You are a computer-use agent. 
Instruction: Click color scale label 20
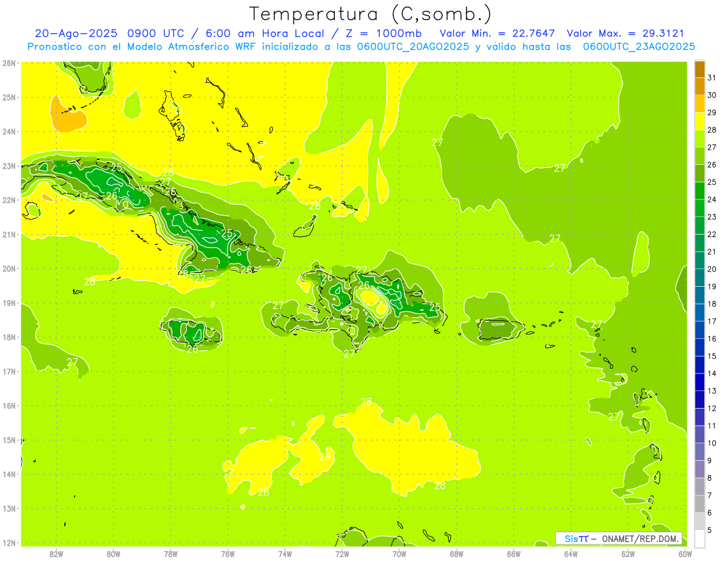(x=712, y=269)
